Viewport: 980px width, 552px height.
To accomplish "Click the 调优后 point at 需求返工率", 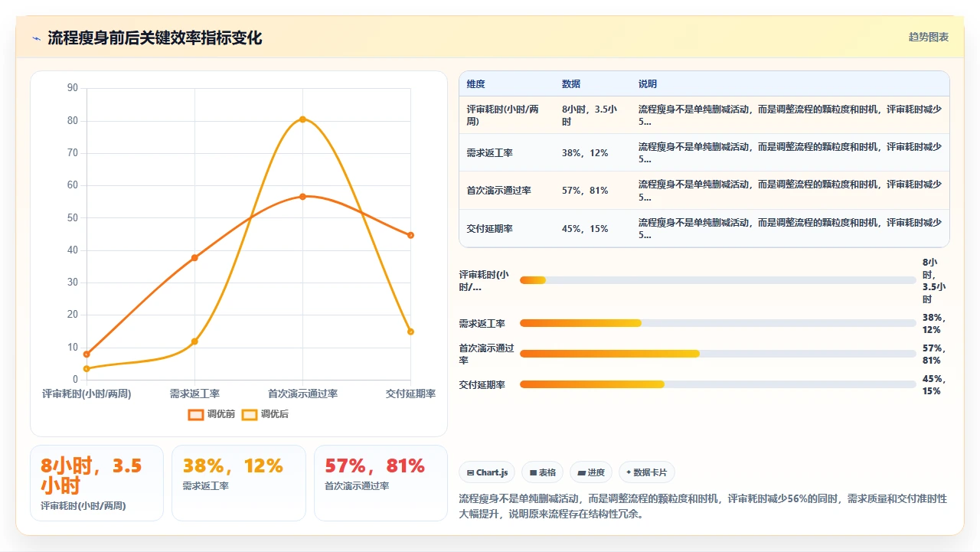I will (x=194, y=341).
